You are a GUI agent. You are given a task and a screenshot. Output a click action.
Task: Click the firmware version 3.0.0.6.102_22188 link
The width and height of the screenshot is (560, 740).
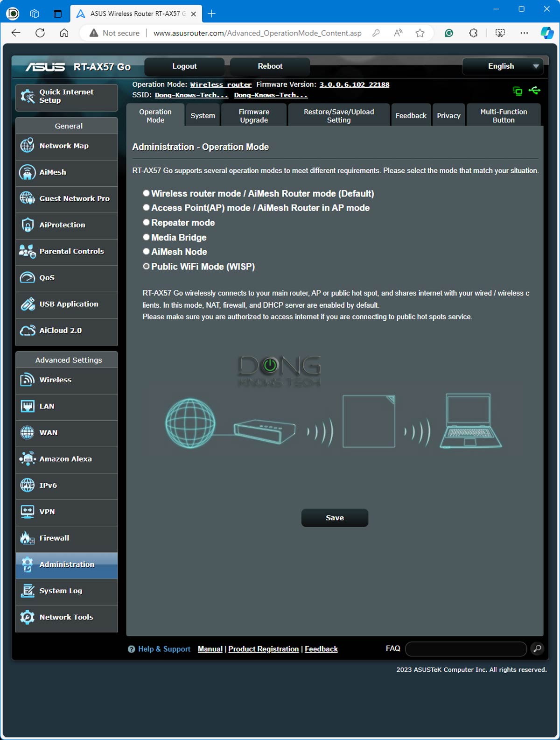[354, 85]
